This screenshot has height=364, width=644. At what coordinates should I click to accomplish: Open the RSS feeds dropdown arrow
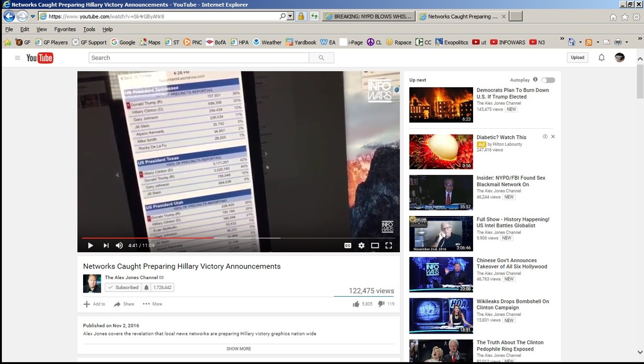tap(598, 42)
